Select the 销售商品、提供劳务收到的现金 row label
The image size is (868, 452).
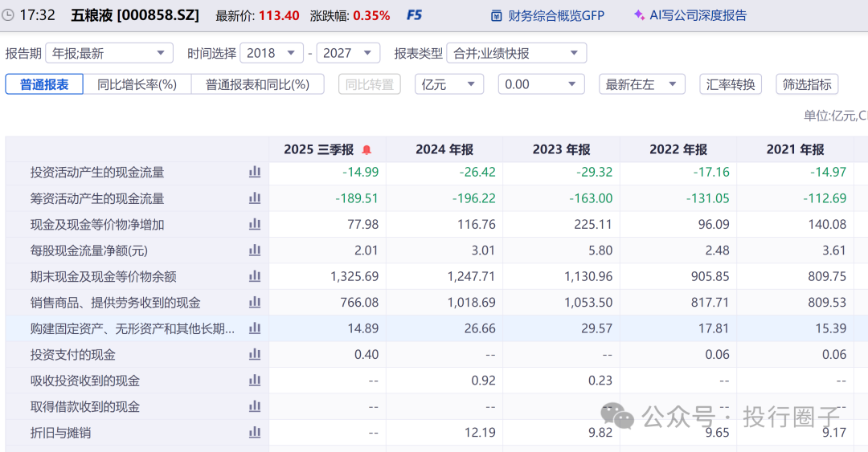click(x=116, y=302)
